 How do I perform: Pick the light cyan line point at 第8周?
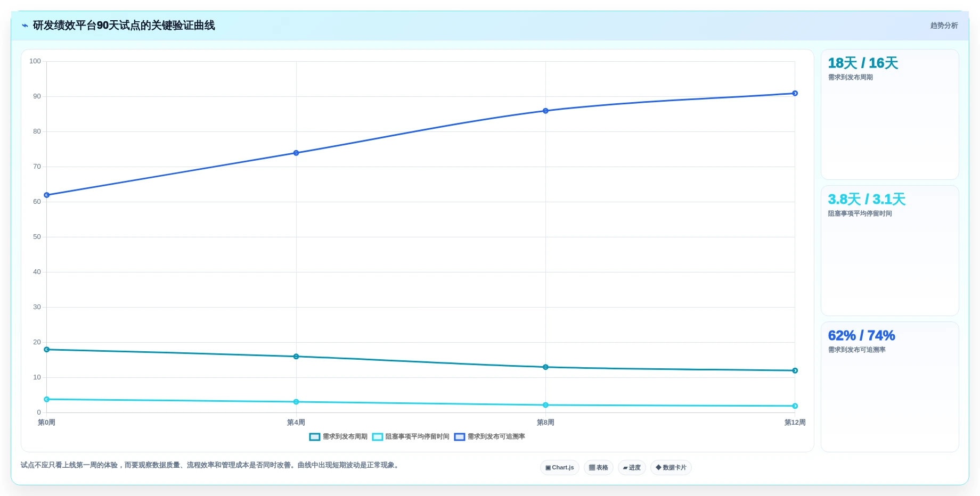click(545, 405)
